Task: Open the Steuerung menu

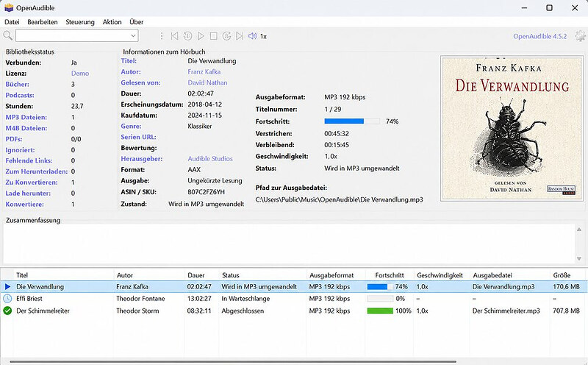Action: point(80,22)
